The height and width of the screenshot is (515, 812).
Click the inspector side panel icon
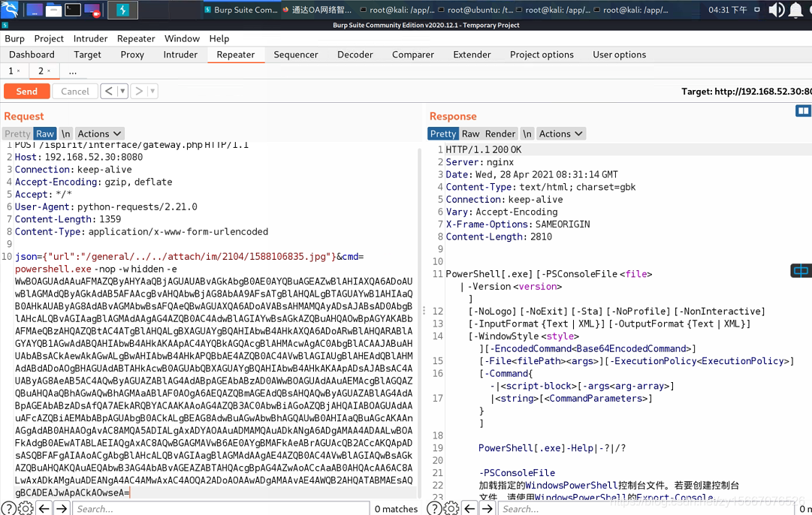[801, 271]
